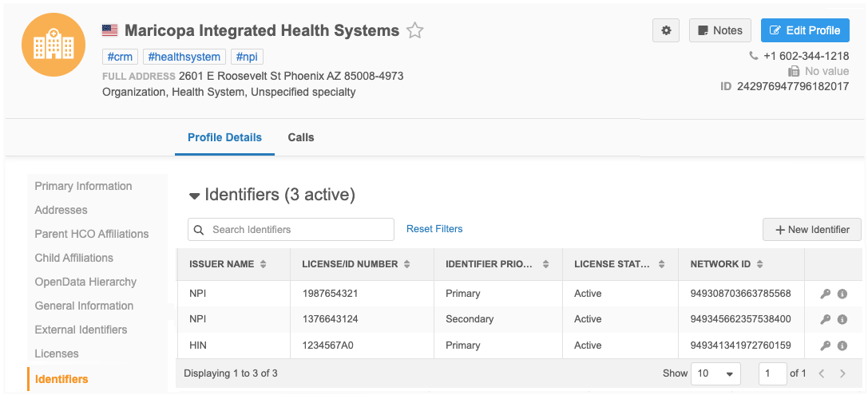
Task: Go to Primary Information section
Action: 83,186
